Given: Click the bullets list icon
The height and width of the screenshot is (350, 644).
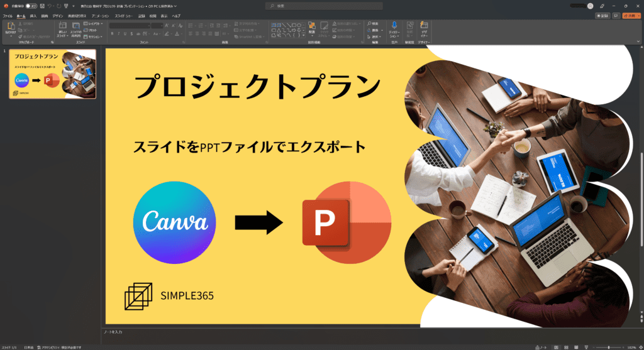Looking at the screenshot, I should (191, 25).
